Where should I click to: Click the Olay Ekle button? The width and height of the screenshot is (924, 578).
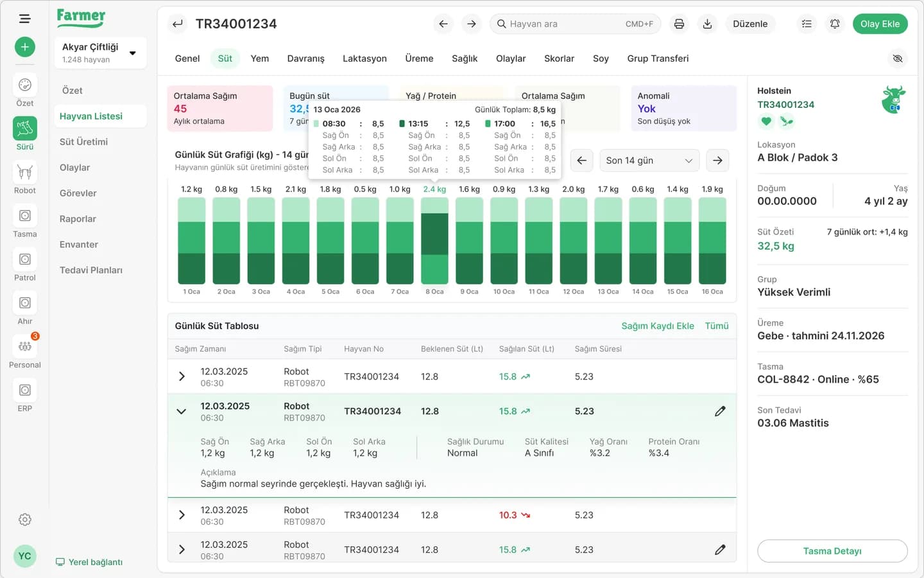pos(880,24)
